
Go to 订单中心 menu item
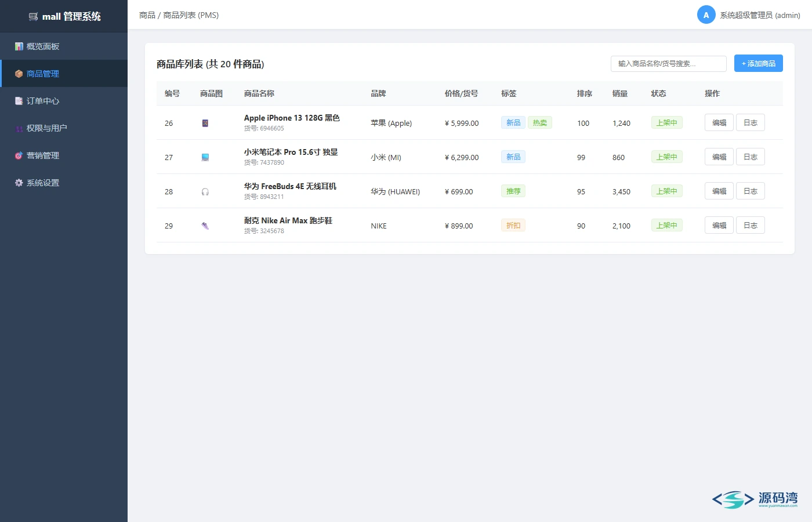tap(64, 101)
